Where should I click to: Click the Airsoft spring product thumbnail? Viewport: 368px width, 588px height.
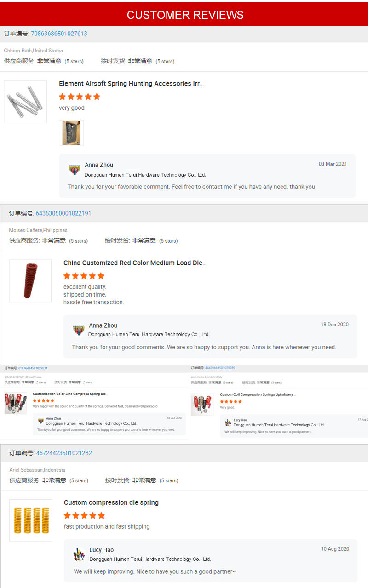pyautogui.click(x=25, y=102)
